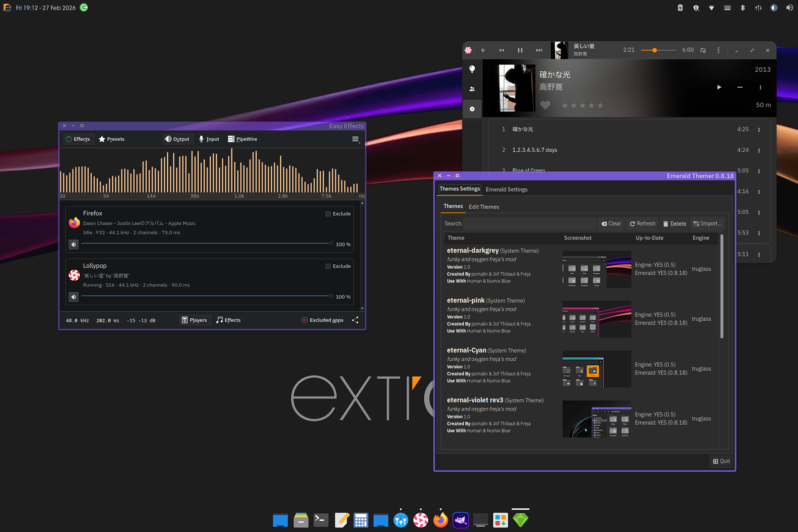Open the lightbulb suggestions sidebar icon
This screenshot has width=798, height=532.
472,69
